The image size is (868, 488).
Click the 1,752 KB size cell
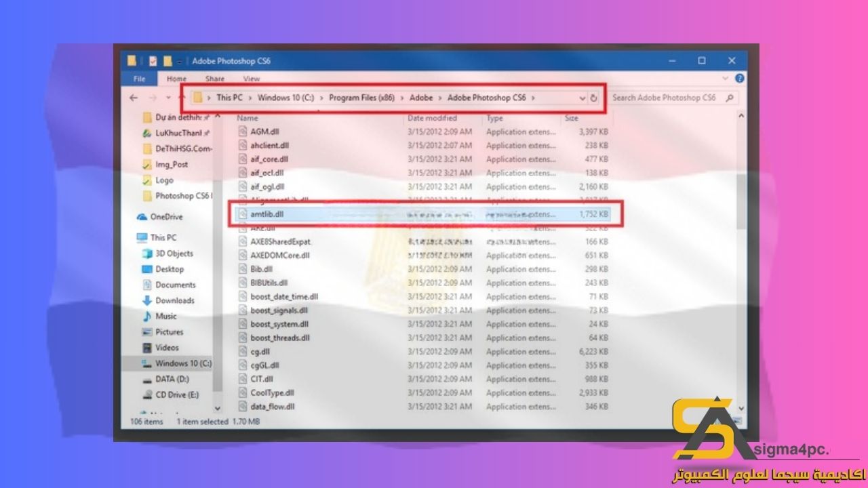(593, 213)
